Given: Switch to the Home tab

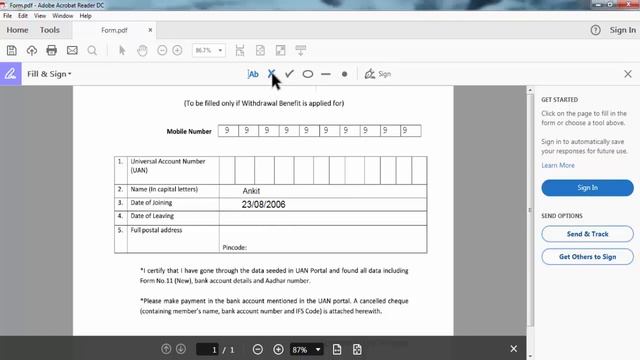Looking at the screenshot, I should tap(17, 30).
